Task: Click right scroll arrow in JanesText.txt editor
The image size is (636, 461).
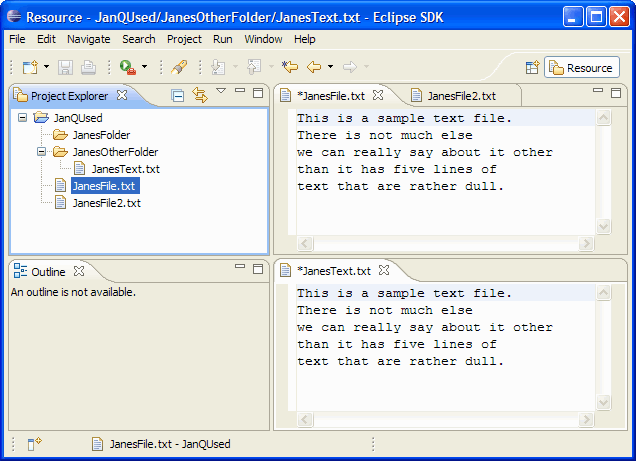Action: coord(586,419)
